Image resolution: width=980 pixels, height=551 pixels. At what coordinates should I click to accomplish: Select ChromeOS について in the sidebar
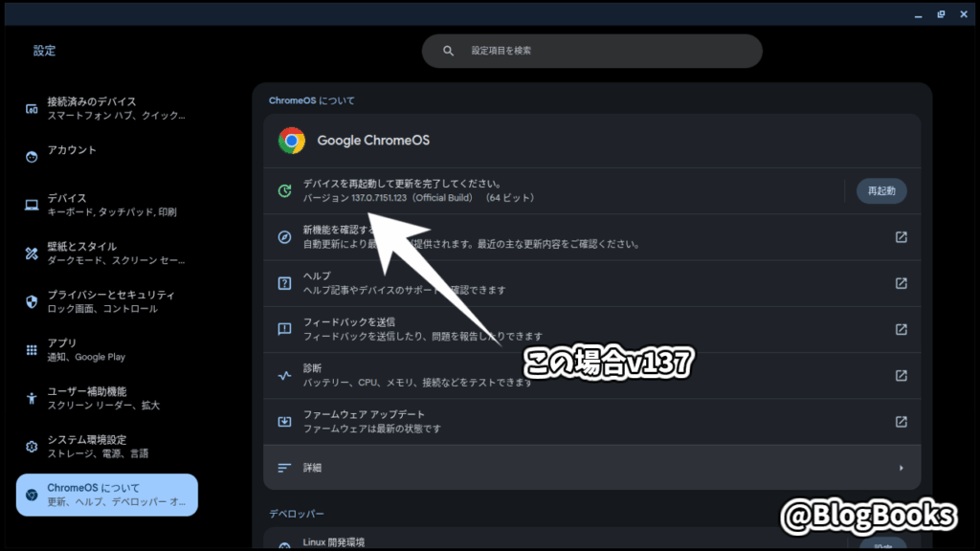(107, 495)
